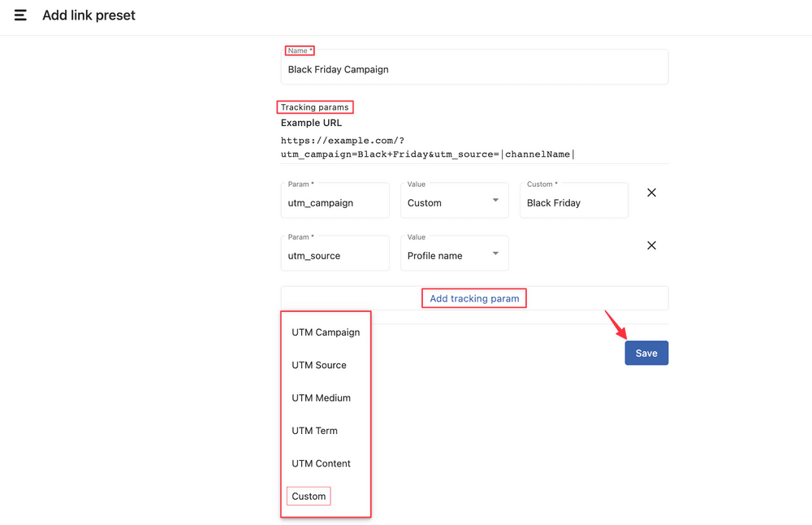The height and width of the screenshot is (525, 812).
Task: Click the Add link preset page title
Action: [89, 15]
